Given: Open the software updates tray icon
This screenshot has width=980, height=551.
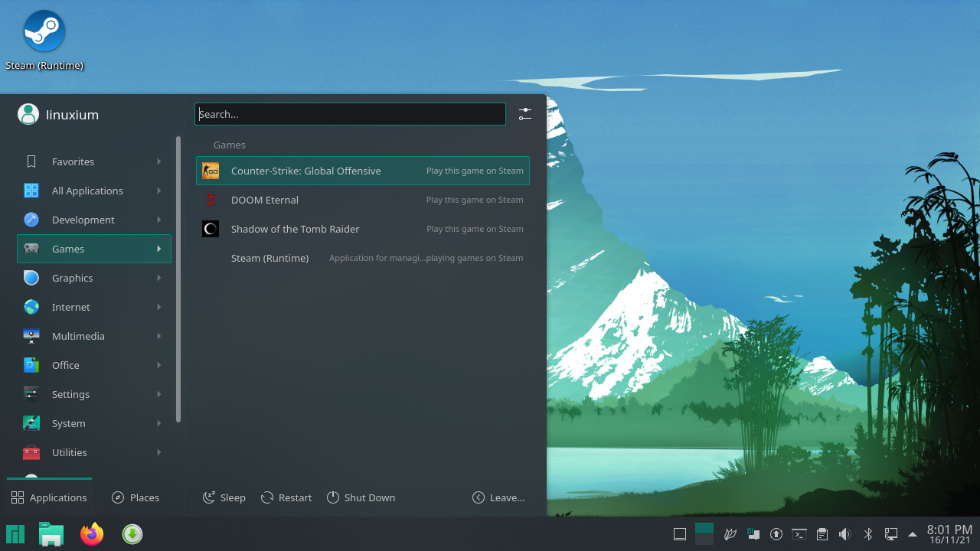Looking at the screenshot, I should click(776, 534).
